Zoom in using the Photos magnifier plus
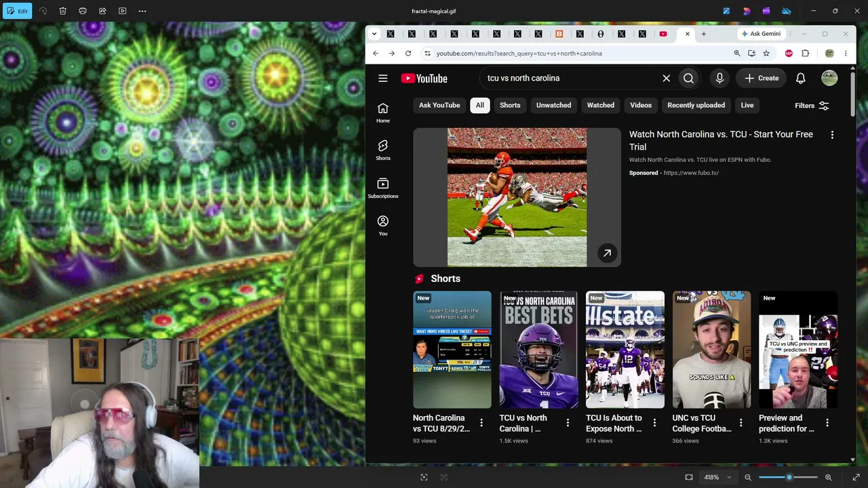 [x=828, y=477]
